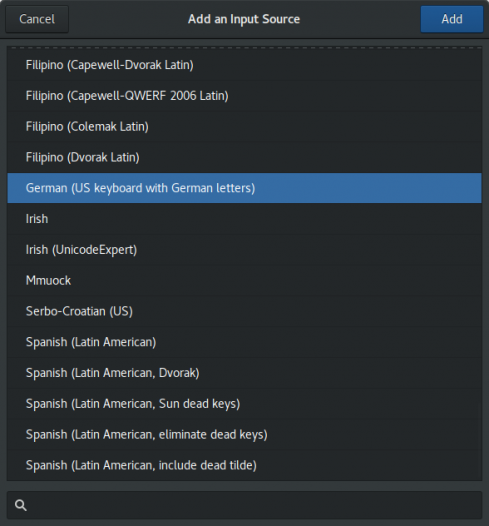Focus the search input field
This screenshot has width=489, height=526.
pyautogui.click(x=244, y=505)
